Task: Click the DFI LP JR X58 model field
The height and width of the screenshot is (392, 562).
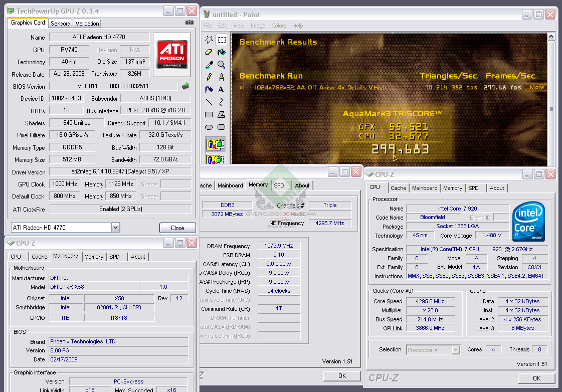Action: pos(93,287)
